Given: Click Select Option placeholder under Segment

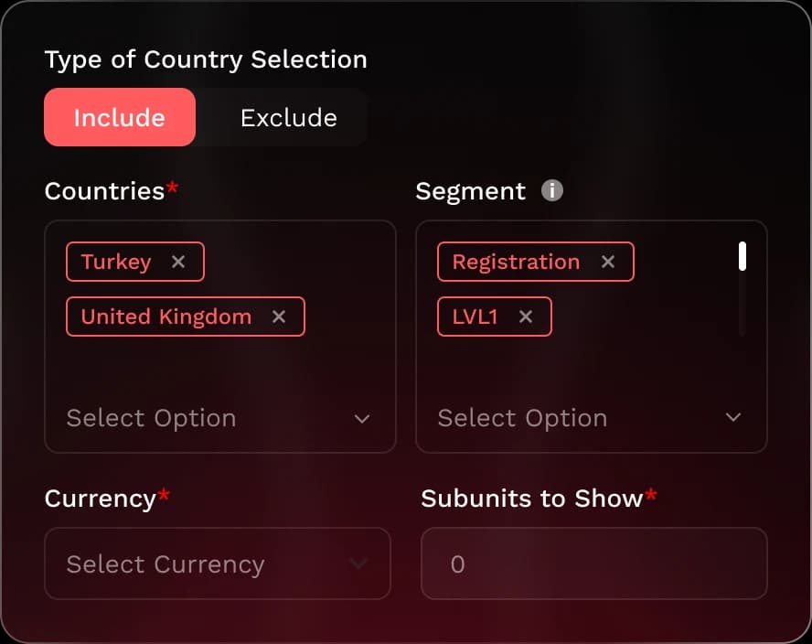Looking at the screenshot, I should [522, 418].
